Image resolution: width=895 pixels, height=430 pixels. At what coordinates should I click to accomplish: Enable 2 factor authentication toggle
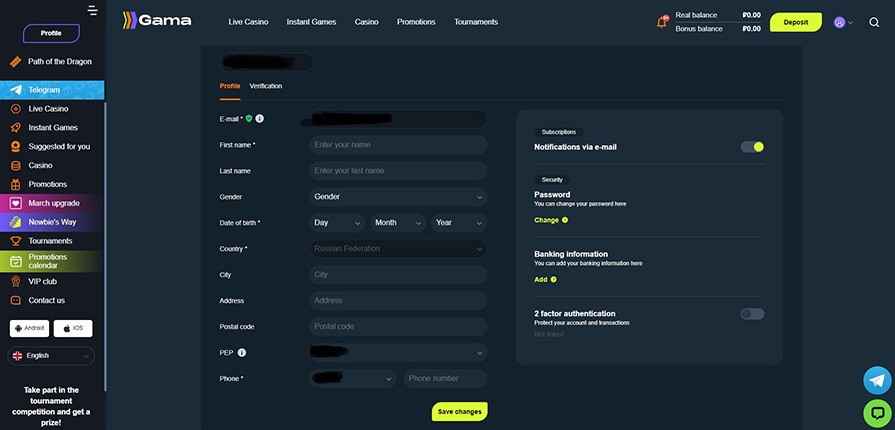[752, 314]
